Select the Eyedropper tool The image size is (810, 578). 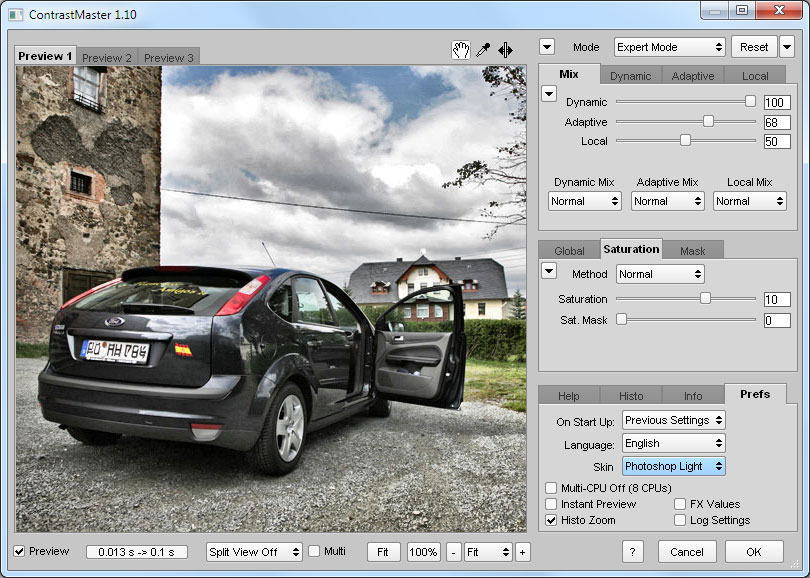(x=484, y=50)
